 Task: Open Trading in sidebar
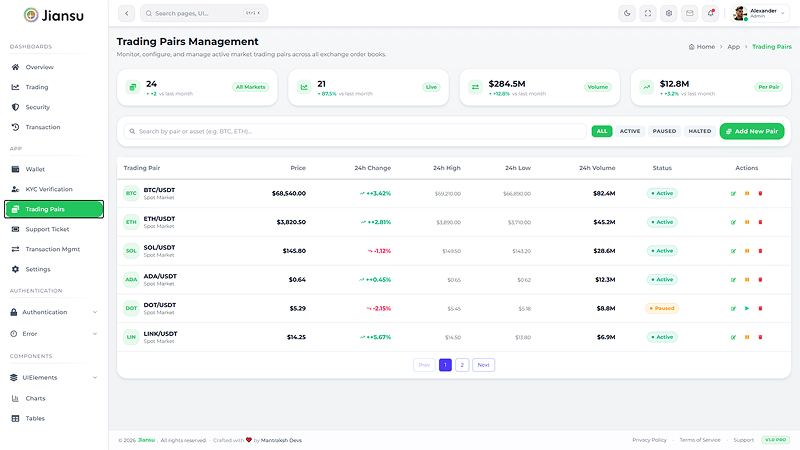click(x=54, y=87)
